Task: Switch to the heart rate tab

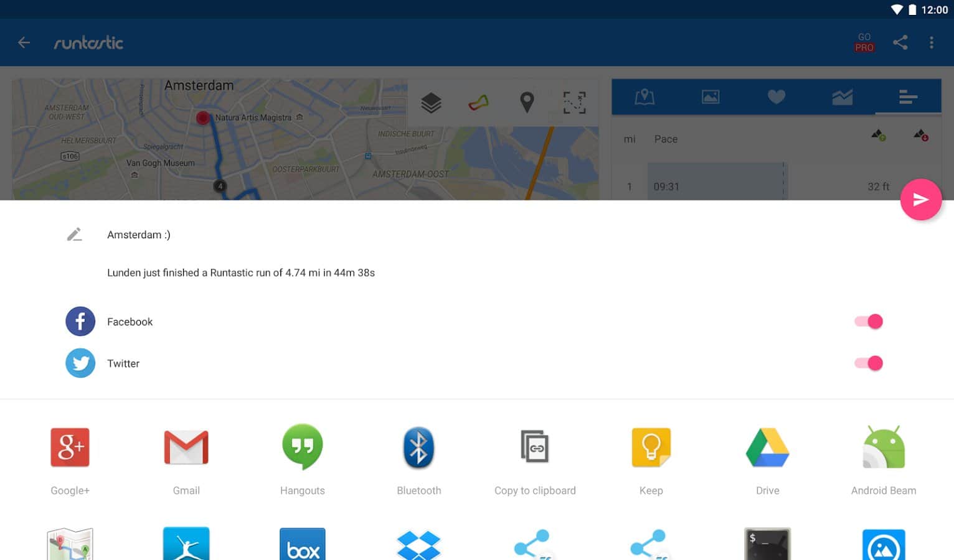Action: point(776,97)
